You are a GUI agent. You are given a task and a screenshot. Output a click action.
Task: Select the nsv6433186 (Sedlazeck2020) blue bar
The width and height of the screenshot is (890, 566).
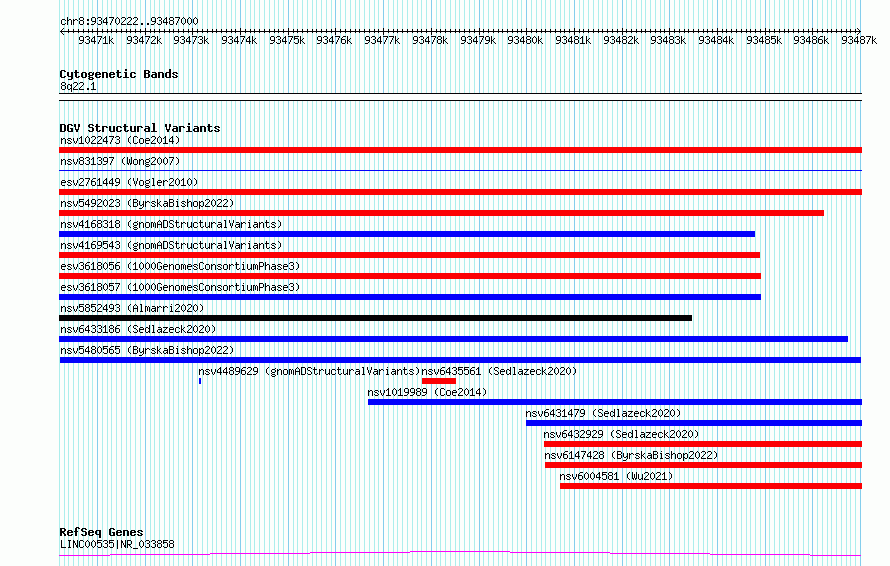pos(454,339)
